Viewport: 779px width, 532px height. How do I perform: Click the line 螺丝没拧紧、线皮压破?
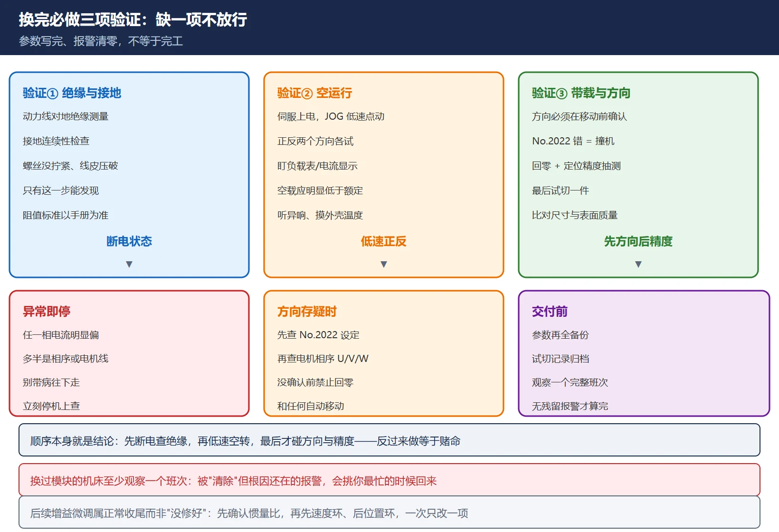tap(70, 166)
